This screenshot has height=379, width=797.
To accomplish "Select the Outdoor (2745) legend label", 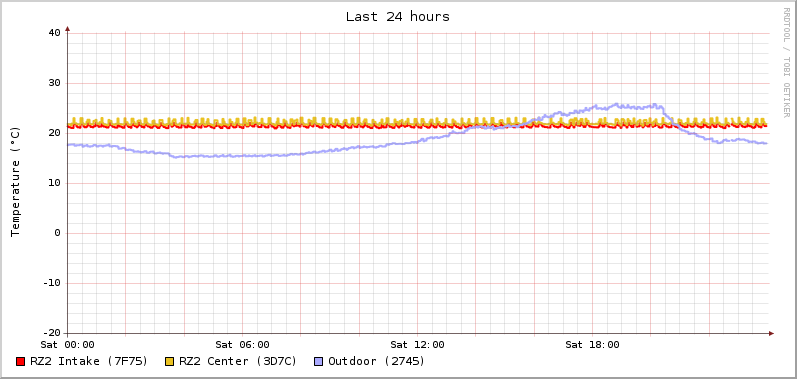I will 377,361.
